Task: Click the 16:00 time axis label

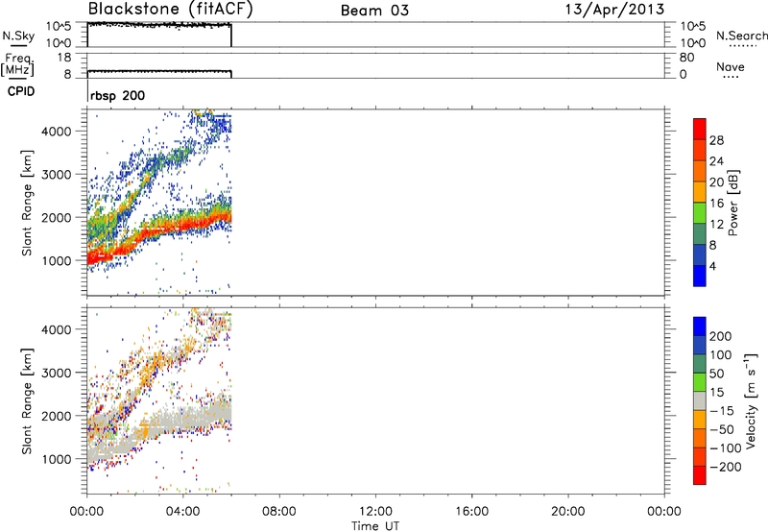Action: coord(471,512)
